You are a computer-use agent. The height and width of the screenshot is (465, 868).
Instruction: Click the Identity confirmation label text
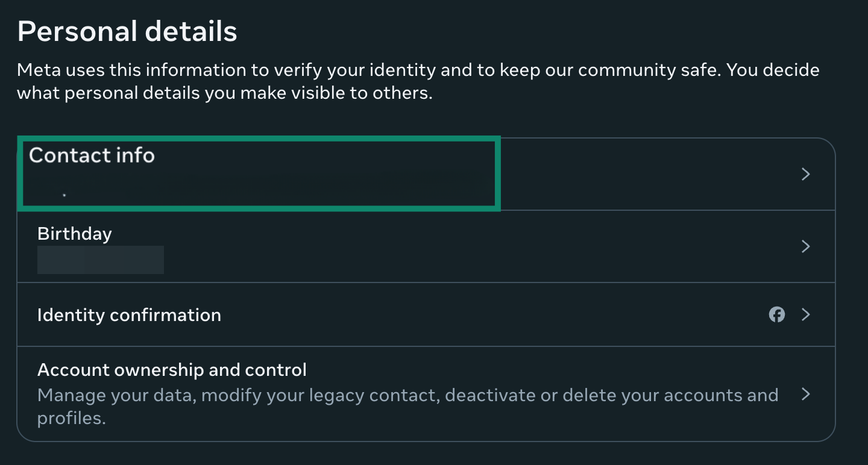(x=129, y=314)
